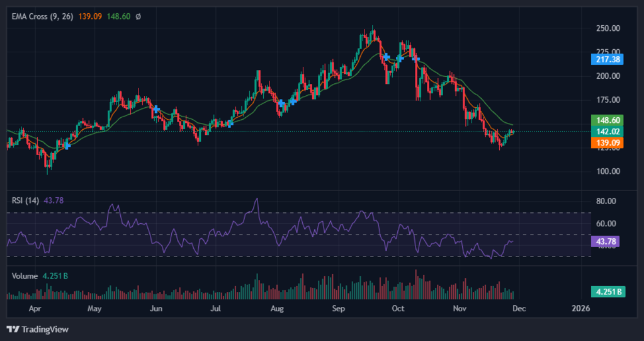Select the Volume indicator title
644x341 pixels.
coord(25,276)
